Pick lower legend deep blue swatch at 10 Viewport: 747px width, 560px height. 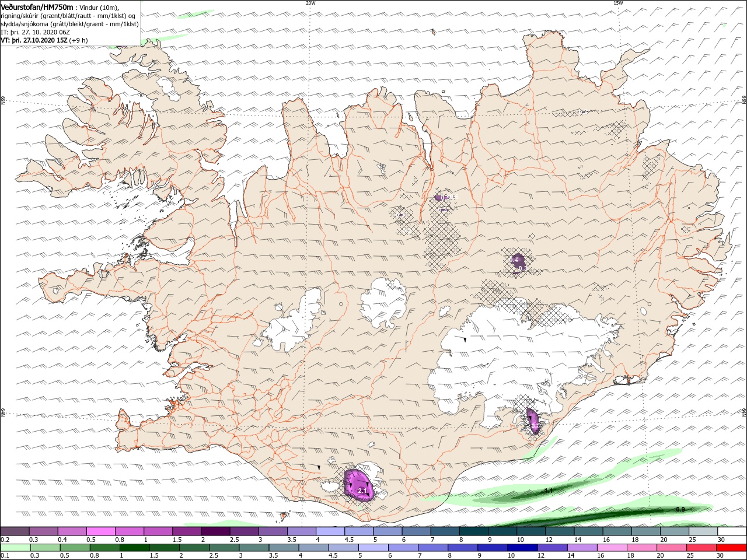tap(522, 548)
